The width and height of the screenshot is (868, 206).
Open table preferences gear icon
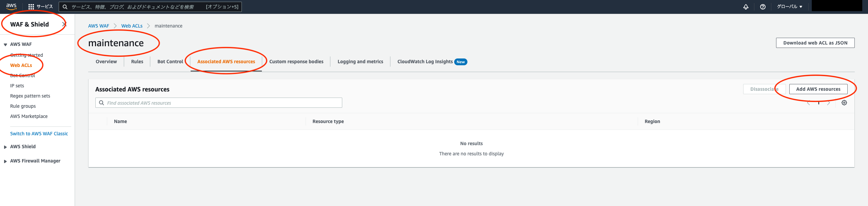coord(844,103)
